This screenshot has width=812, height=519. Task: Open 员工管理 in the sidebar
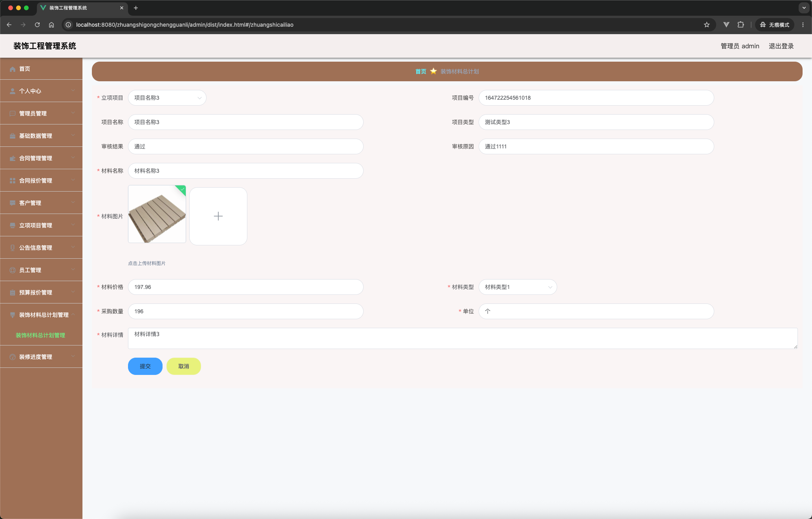(41, 270)
